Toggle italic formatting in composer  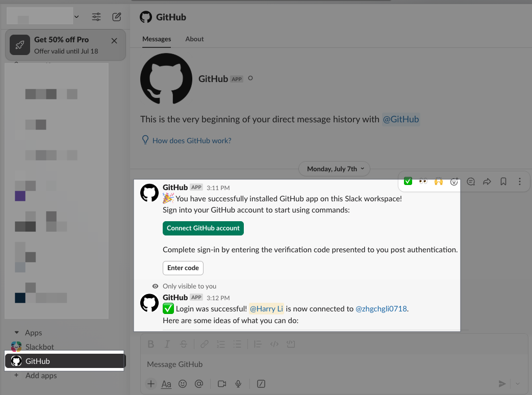tap(167, 344)
